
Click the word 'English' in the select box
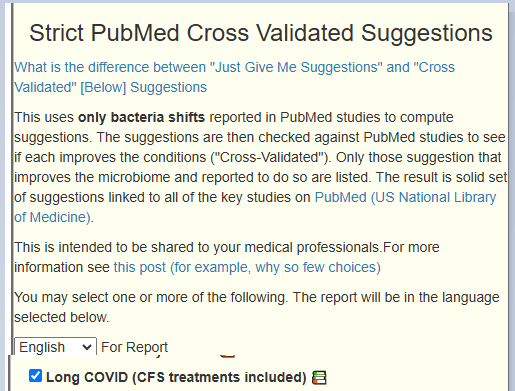point(42,347)
